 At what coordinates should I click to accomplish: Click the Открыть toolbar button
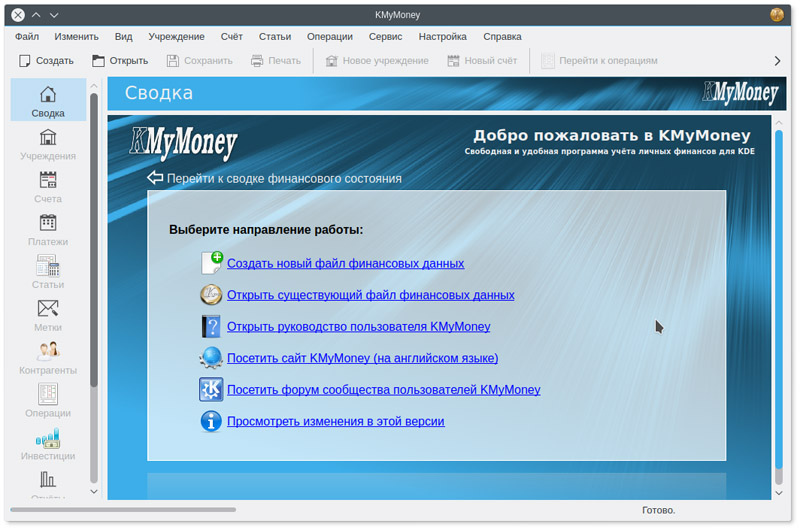120,61
